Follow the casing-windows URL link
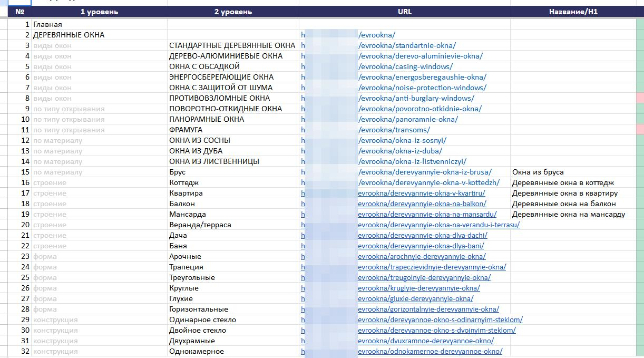 coord(405,66)
